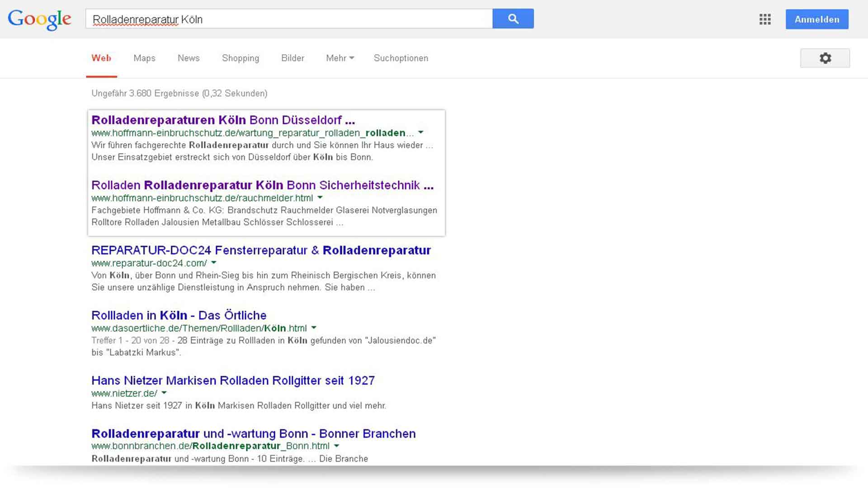
Task: Expand arrow next to wartung_reparatur_rolladen URL
Action: click(x=421, y=132)
